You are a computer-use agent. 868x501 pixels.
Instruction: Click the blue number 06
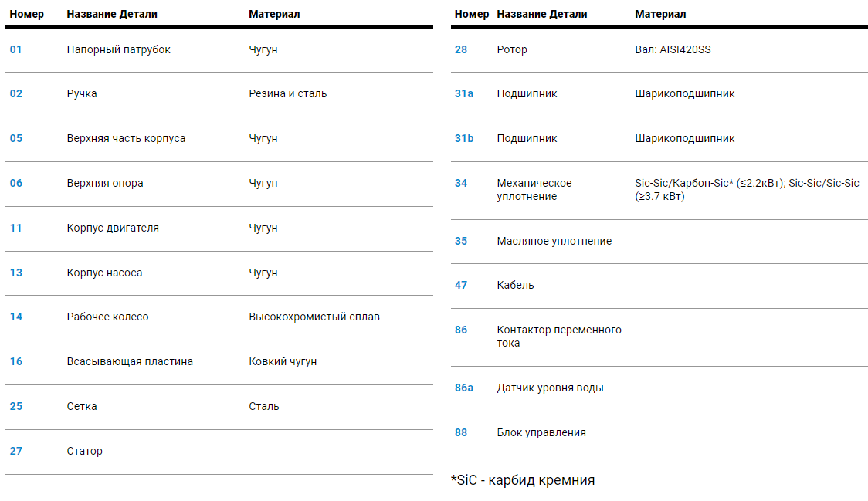tap(16, 183)
